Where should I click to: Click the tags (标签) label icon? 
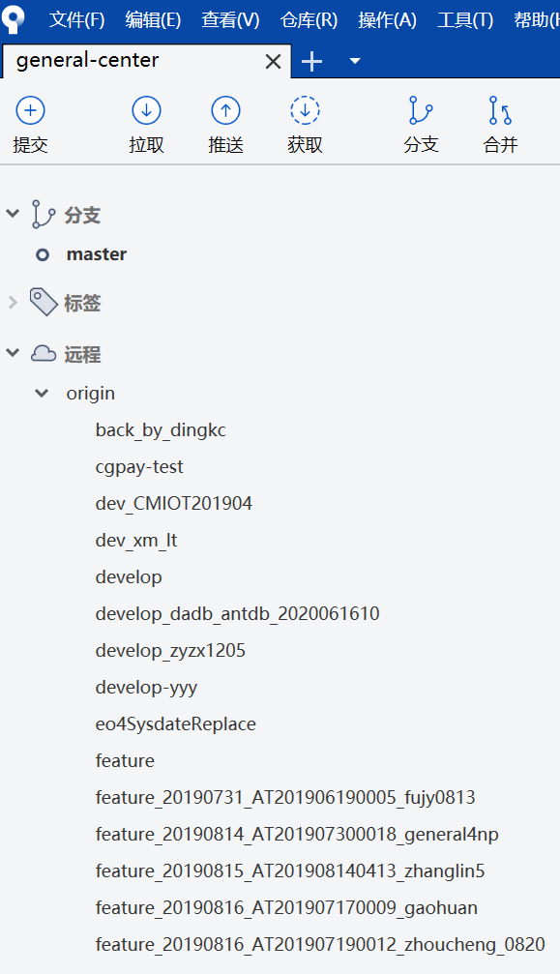[43, 302]
